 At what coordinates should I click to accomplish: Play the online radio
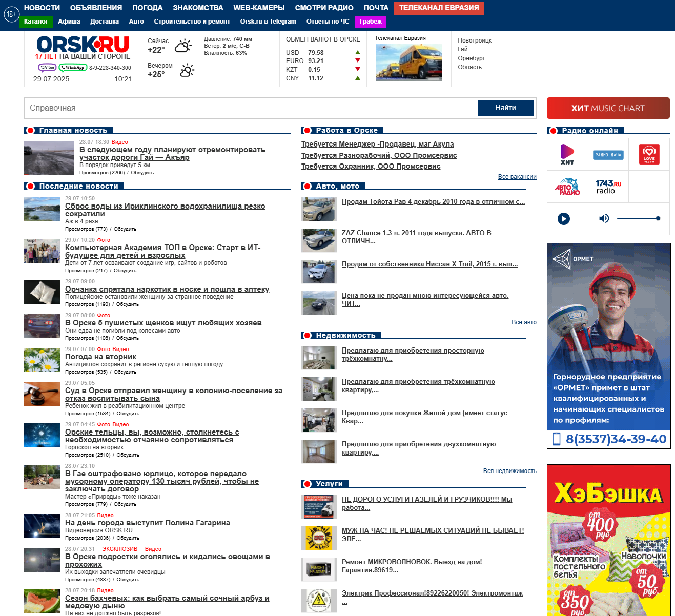pyautogui.click(x=564, y=219)
